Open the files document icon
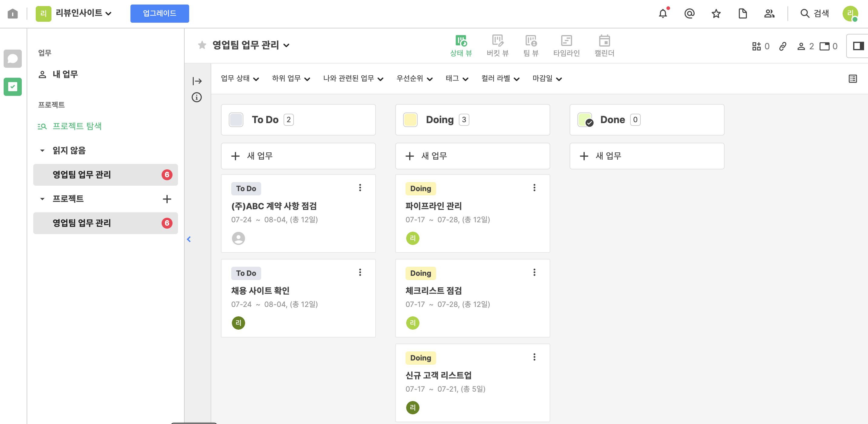 pos(742,14)
